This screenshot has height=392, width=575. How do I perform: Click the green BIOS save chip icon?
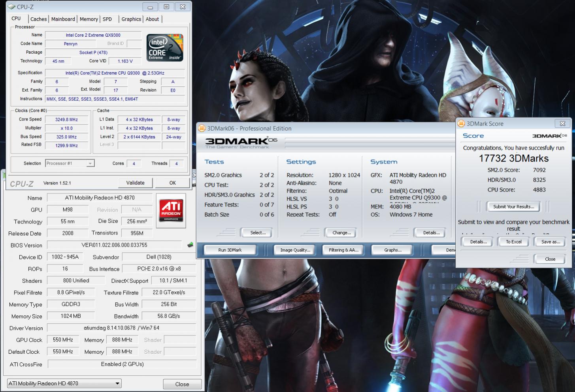(x=190, y=245)
